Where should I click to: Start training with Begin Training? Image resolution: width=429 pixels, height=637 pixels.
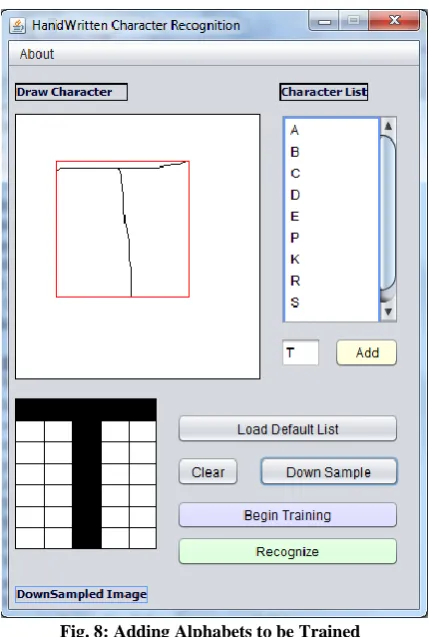288,515
